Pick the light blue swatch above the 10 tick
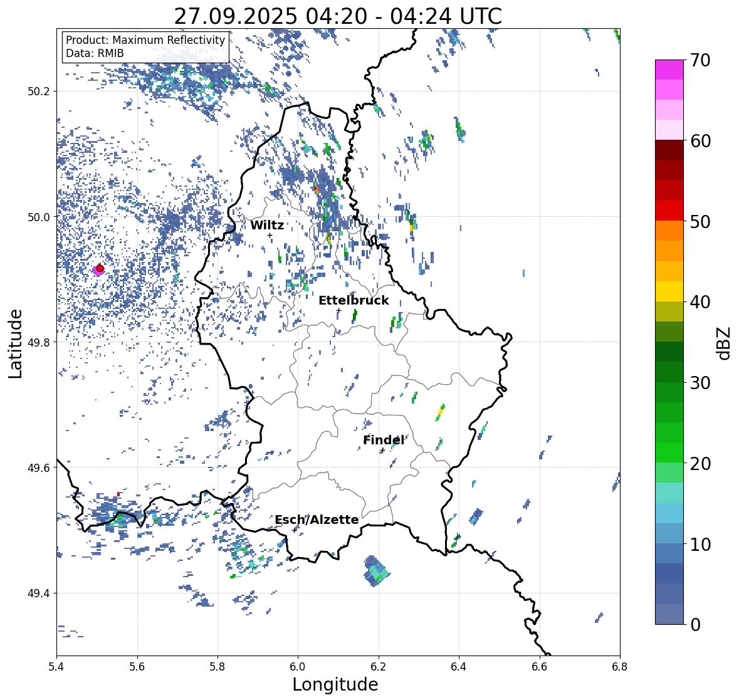This screenshot has width=739, height=700. [669, 513]
